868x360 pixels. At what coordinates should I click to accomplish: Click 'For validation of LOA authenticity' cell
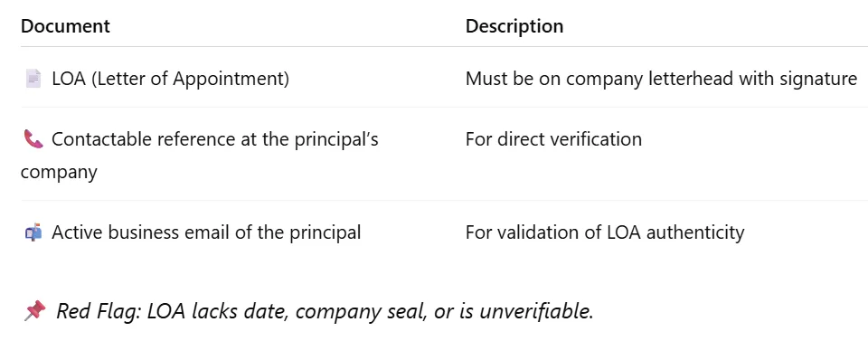pos(605,232)
